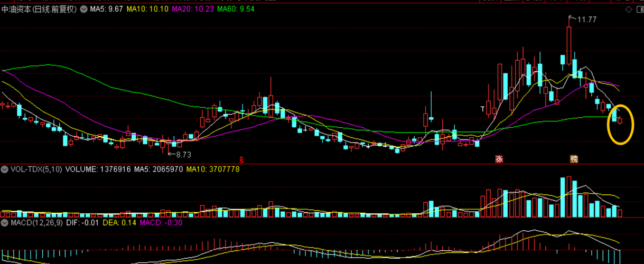Click the red 涨 marker below the chart

[x=499, y=158]
